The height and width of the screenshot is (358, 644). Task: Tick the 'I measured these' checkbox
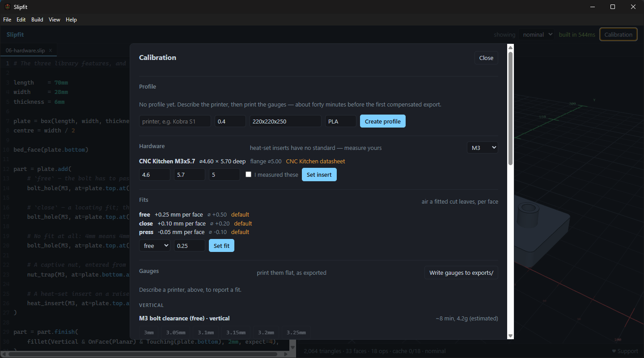click(248, 175)
